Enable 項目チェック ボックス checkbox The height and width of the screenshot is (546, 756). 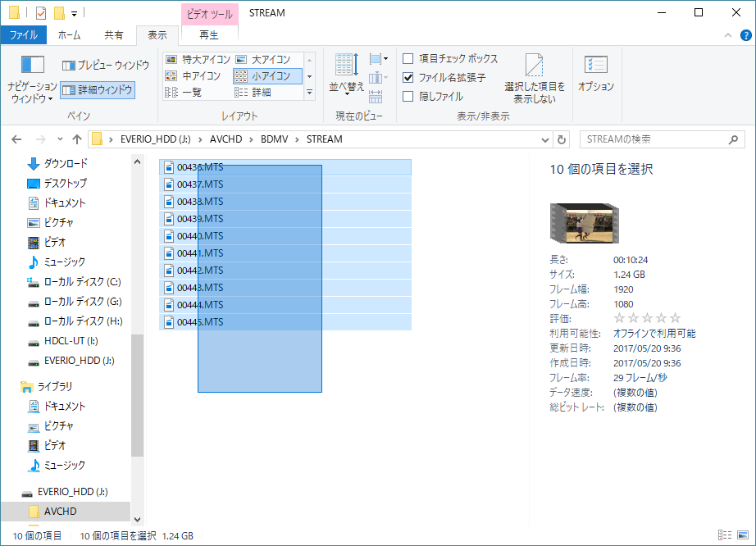450,59
